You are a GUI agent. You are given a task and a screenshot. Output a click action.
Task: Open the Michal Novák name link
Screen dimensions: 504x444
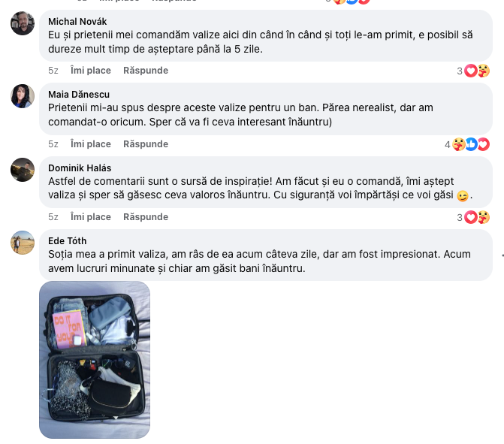[77, 22]
